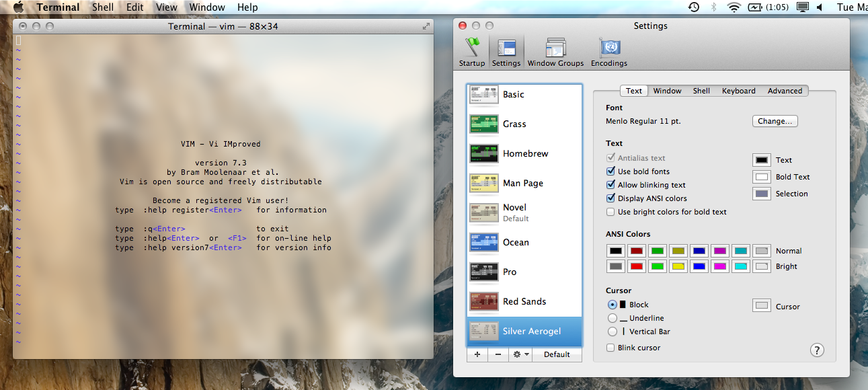Select the Basic profile thumbnail
Image resolution: width=868 pixels, height=390 pixels.
[x=483, y=95]
